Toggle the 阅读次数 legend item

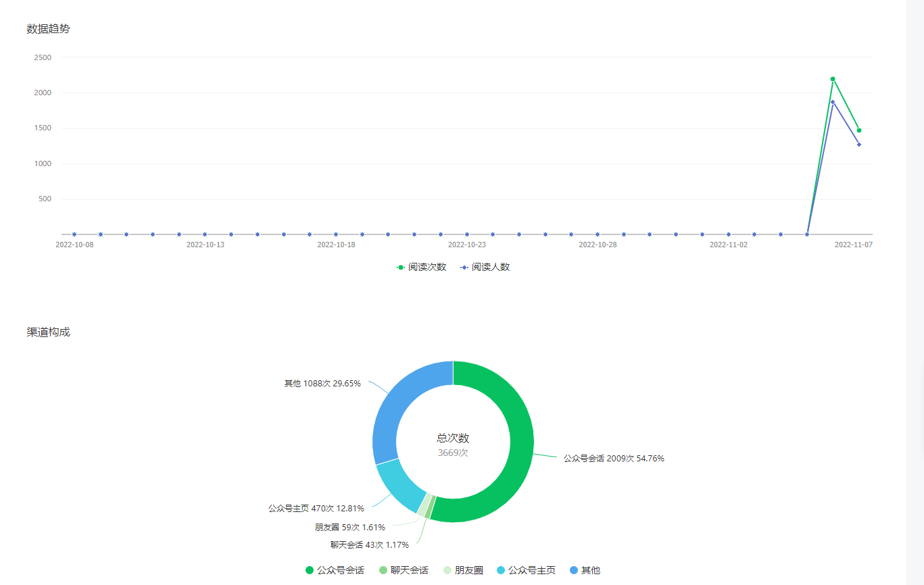tap(422, 268)
